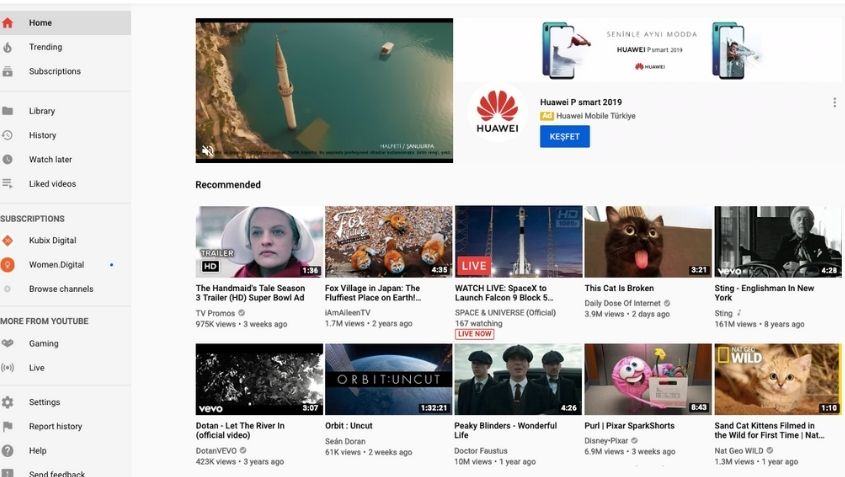Click the Women.Digital channel avatar

pos(8,265)
